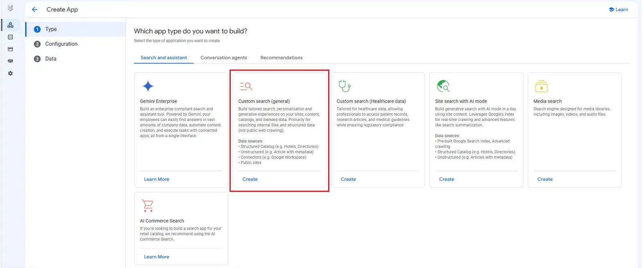Open the monitor chart sidebar icon
The width and height of the screenshot is (644, 268).
[11, 61]
